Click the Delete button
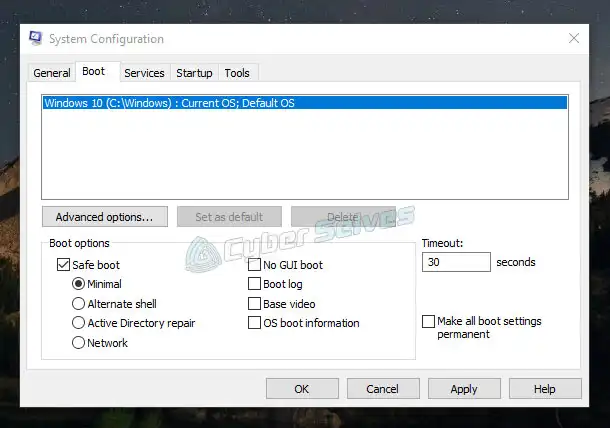Image resolution: width=610 pixels, height=428 pixels. point(343,217)
